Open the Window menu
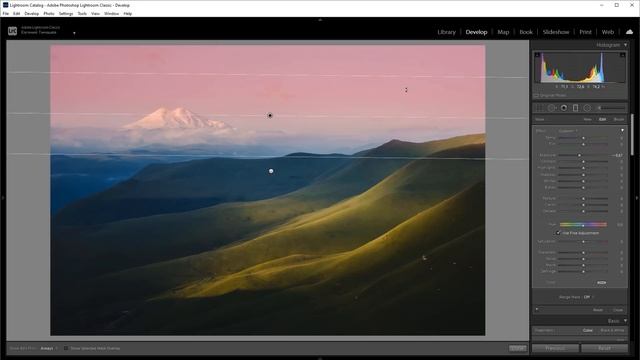 111,13
